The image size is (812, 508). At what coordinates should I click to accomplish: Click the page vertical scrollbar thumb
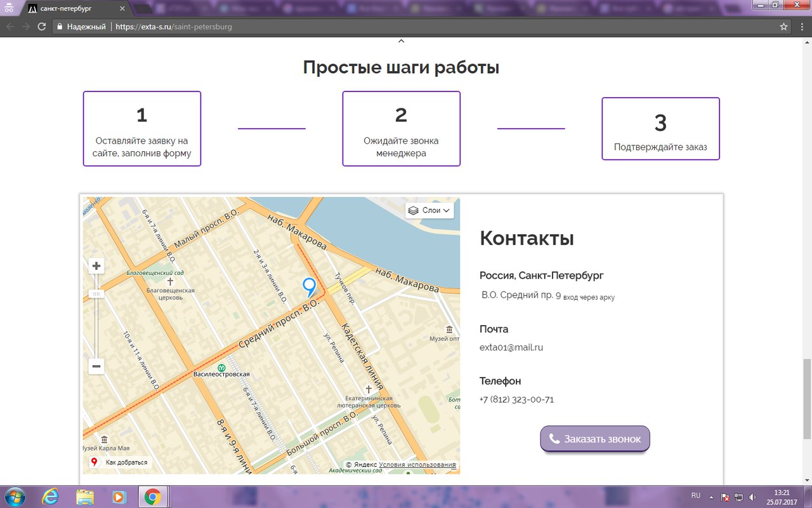click(x=807, y=398)
